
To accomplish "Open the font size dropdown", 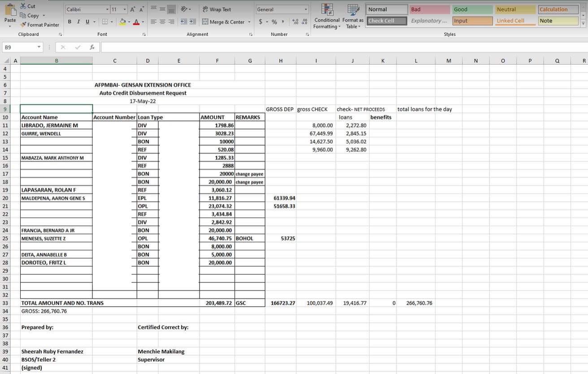I will pos(125,9).
